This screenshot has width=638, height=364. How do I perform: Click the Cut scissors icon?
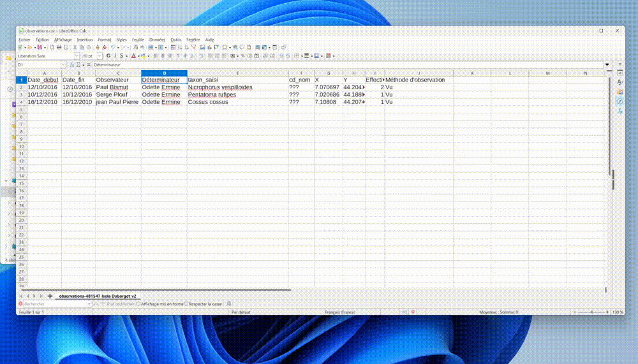click(75, 47)
